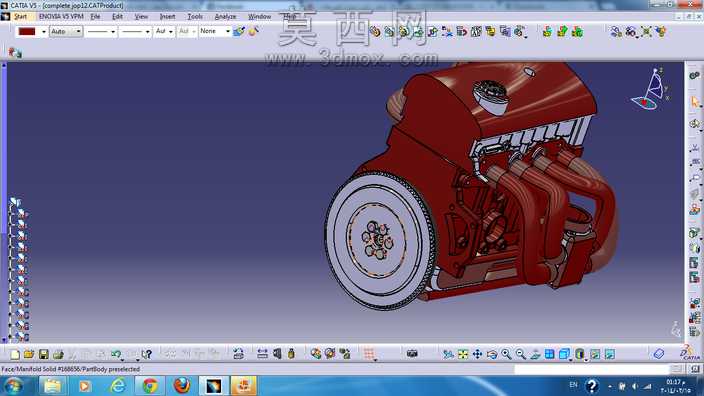704x396 pixels.
Task: Click the command input field in status bar
Action: [592, 369]
